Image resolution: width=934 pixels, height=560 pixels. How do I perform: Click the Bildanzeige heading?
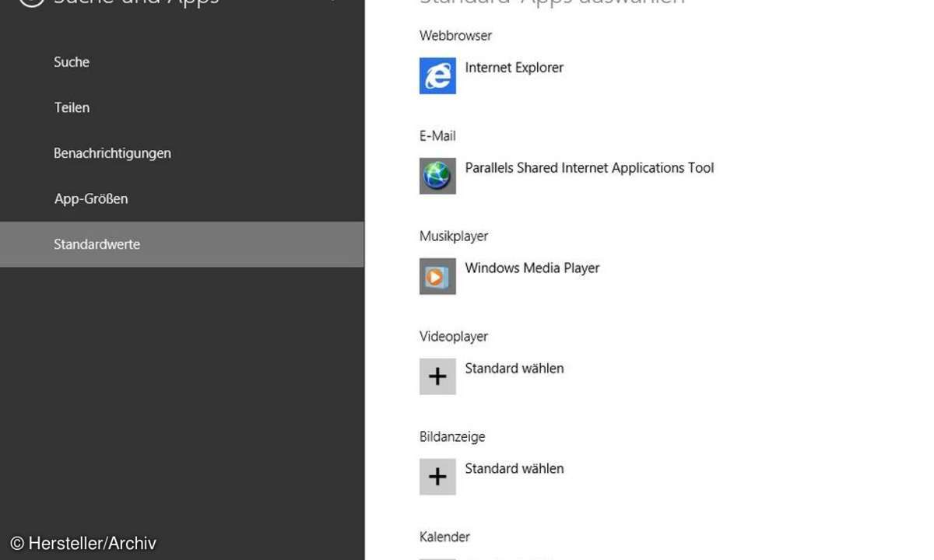tap(452, 437)
